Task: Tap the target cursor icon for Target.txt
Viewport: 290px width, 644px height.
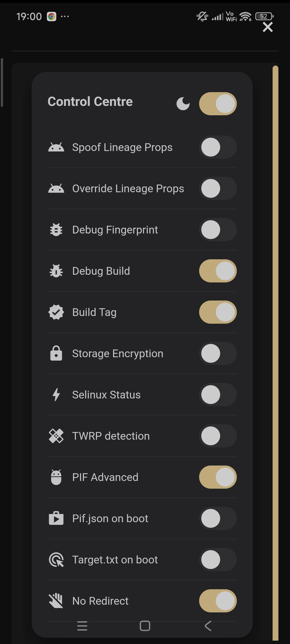Action: [56, 560]
